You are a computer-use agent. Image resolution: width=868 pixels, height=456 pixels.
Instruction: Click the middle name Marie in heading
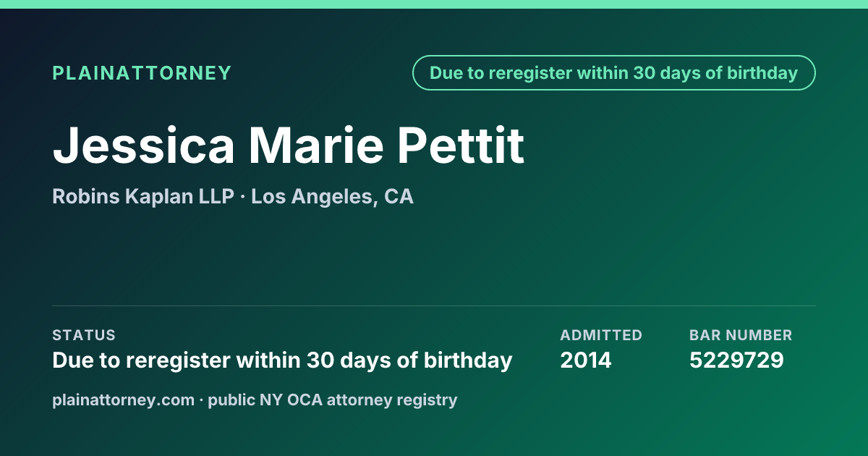316,145
